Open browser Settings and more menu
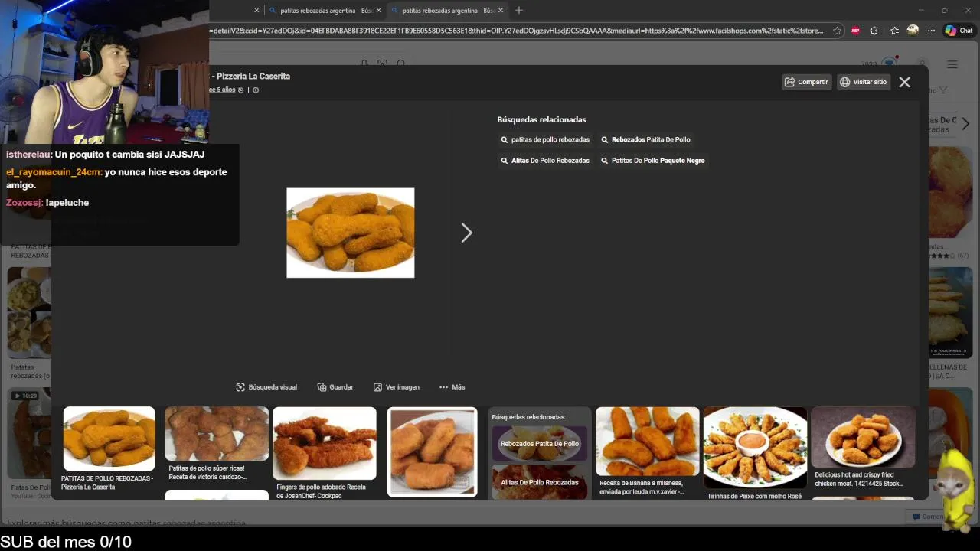Screen dimensions: 980x551 tap(931, 31)
